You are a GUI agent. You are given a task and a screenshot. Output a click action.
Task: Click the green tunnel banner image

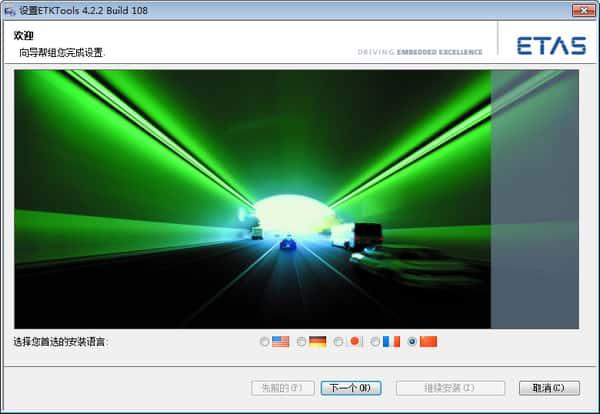coord(252,198)
